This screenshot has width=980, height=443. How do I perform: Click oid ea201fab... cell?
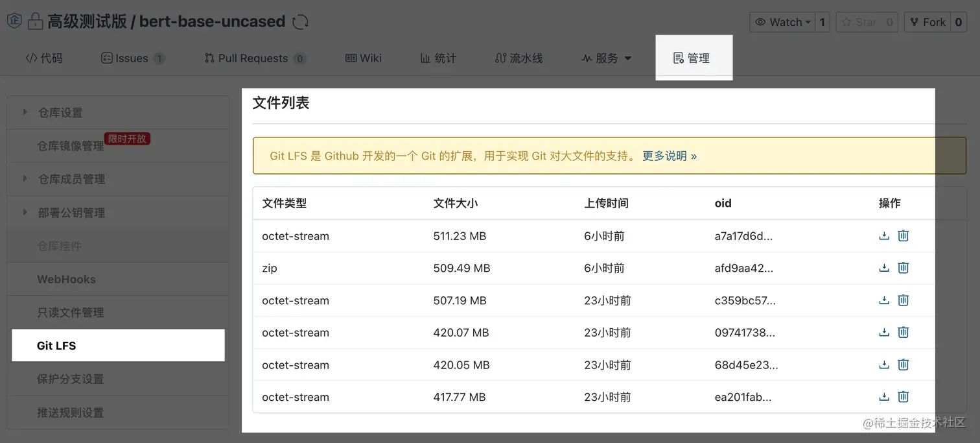[743, 397]
